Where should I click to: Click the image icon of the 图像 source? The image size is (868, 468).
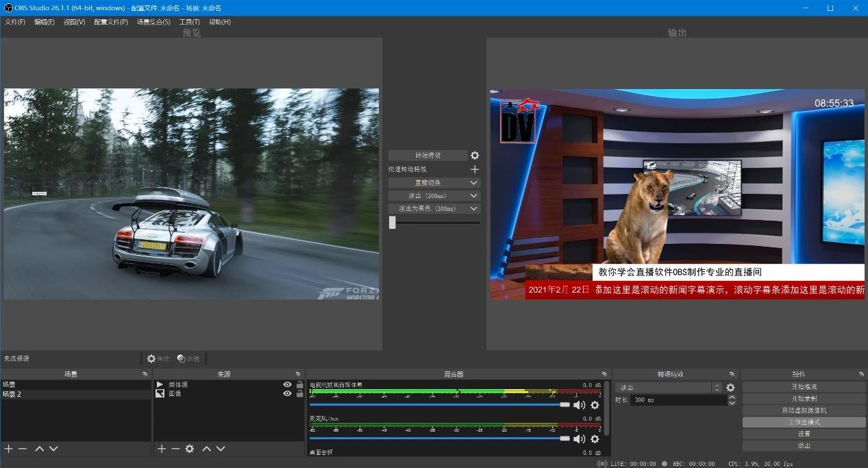[160, 393]
